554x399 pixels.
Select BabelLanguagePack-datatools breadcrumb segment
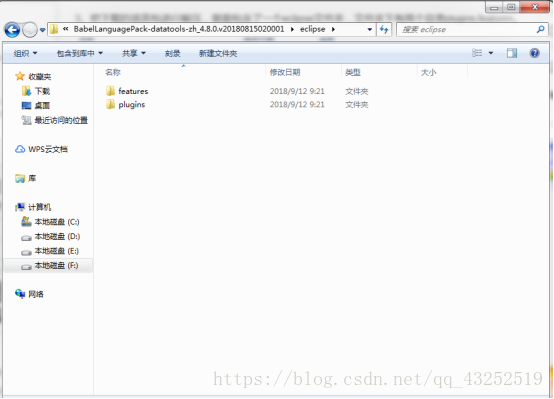click(179, 29)
